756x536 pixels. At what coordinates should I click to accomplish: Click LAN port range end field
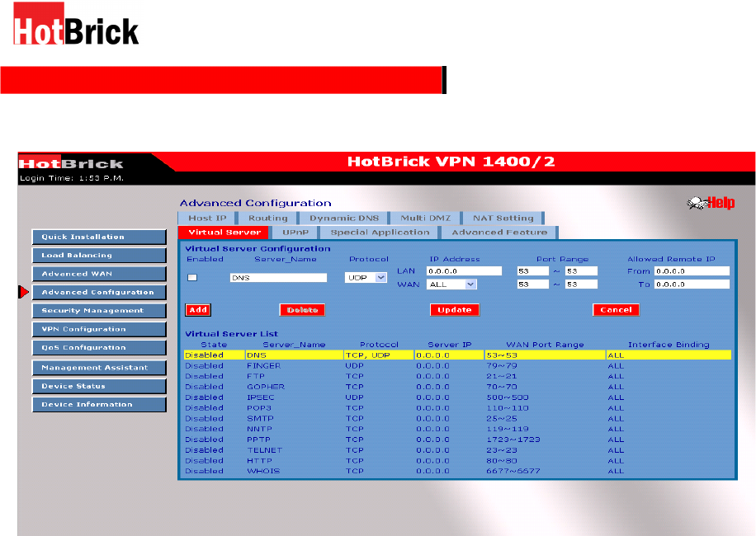[582, 271]
